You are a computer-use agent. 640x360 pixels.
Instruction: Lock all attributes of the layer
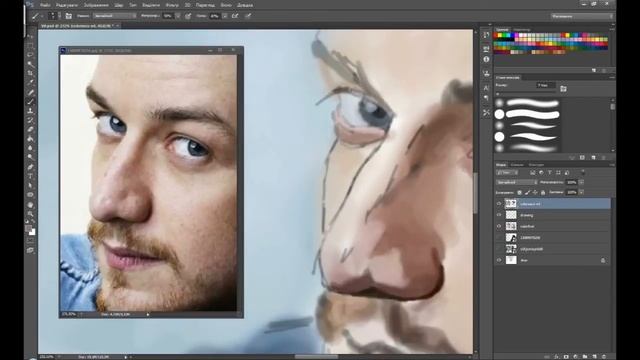pyautogui.click(x=543, y=192)
